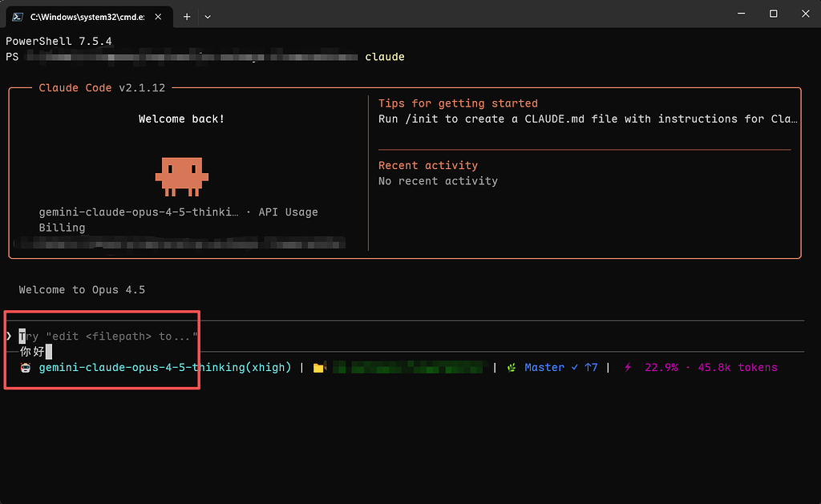Click the "Welcome to Opus 4.5" line

pos(82,290)
